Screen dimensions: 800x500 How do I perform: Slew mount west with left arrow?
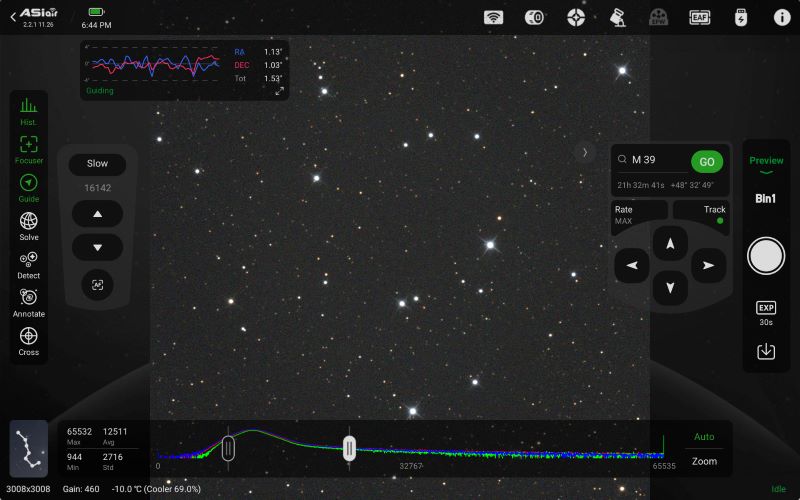pyautogui.click(x=632, y=265)
